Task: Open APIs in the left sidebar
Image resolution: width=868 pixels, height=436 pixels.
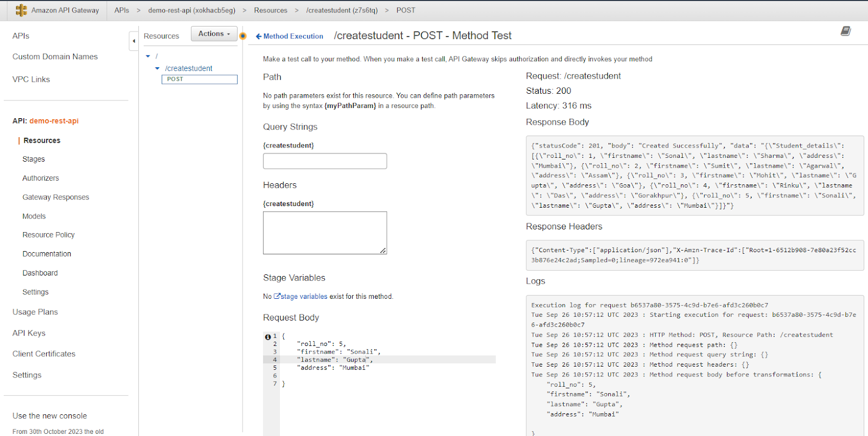Action: pos(21,36)
